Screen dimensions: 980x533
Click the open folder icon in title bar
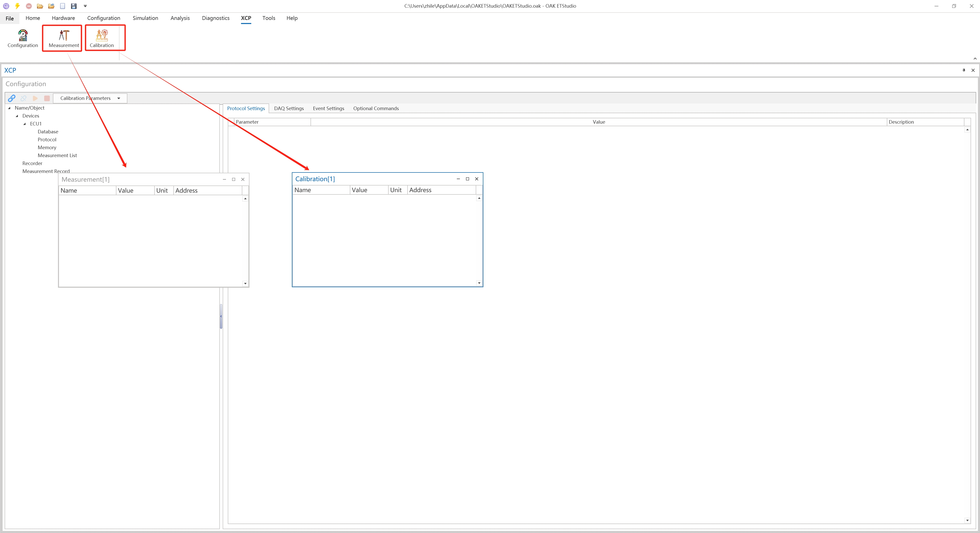click(x=40, y=6)
